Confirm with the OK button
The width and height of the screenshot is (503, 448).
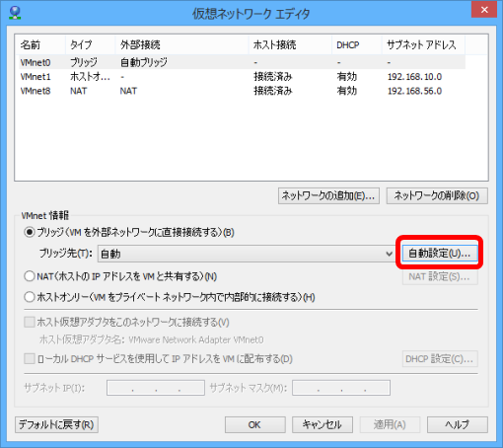coord(255,424)
